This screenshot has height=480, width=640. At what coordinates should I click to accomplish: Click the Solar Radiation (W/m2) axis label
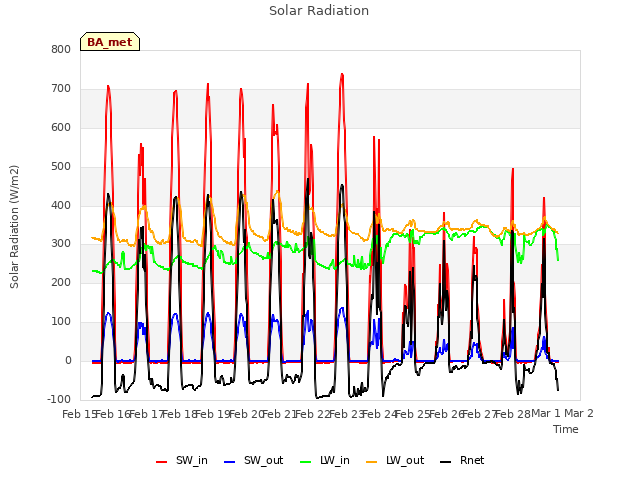point(14,227)
